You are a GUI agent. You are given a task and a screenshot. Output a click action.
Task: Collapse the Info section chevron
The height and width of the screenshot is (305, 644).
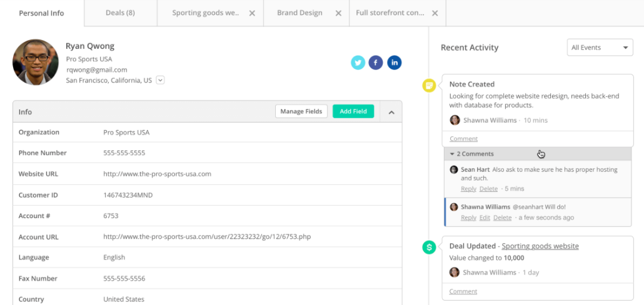391,112
